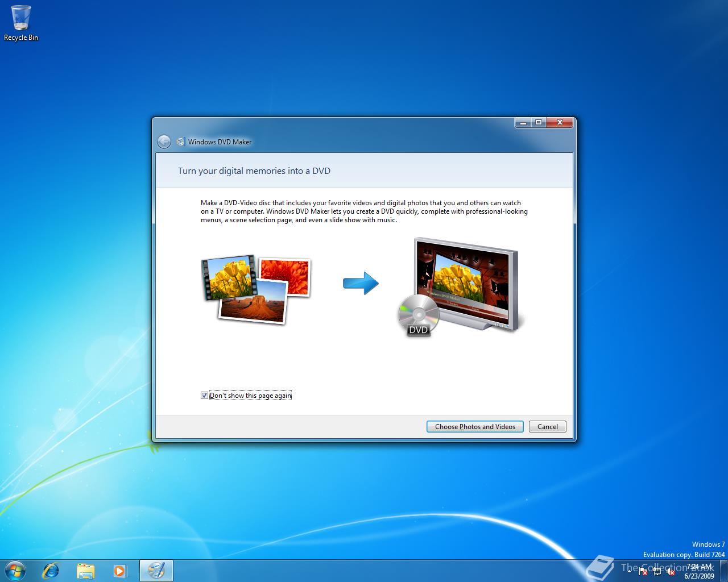The height and width of the screenshot is (582, 728).
Task: Open the Recycle Bin desktop icon
Action: (x=21, y=23)
